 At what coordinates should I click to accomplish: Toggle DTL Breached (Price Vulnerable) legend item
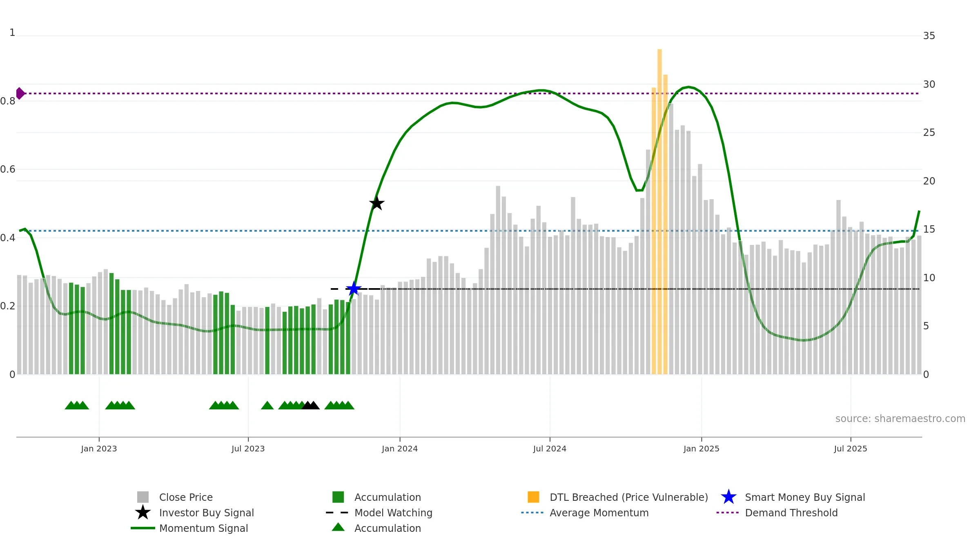629,497
